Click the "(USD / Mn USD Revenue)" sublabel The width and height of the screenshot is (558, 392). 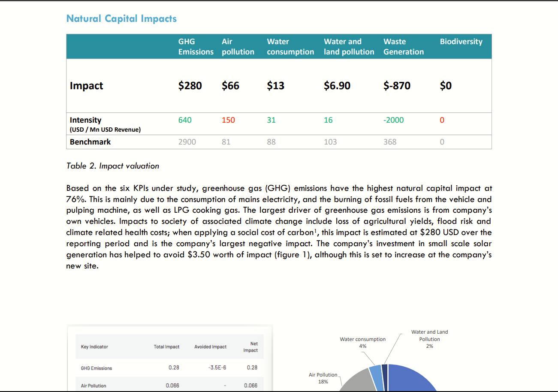coord(105,130)
